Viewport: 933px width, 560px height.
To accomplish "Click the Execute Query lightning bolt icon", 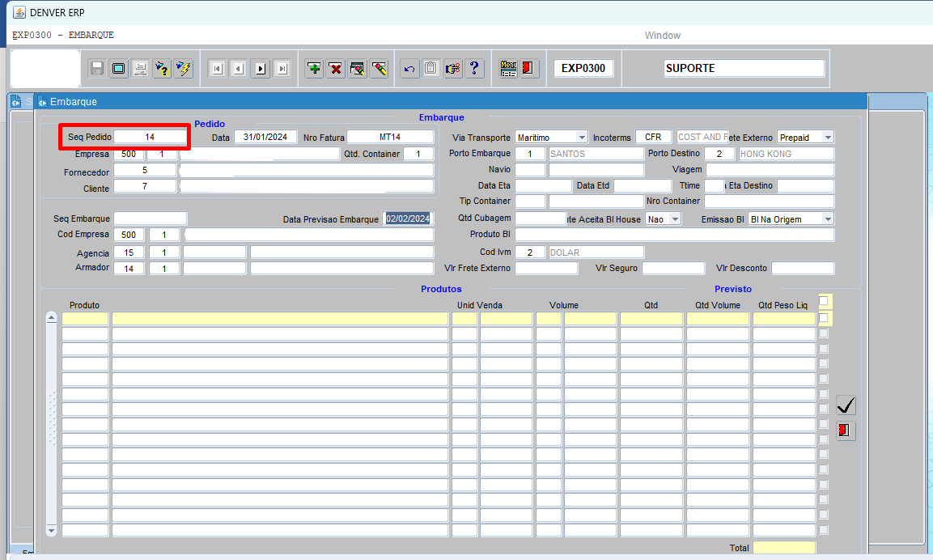I will coord(184,69).
